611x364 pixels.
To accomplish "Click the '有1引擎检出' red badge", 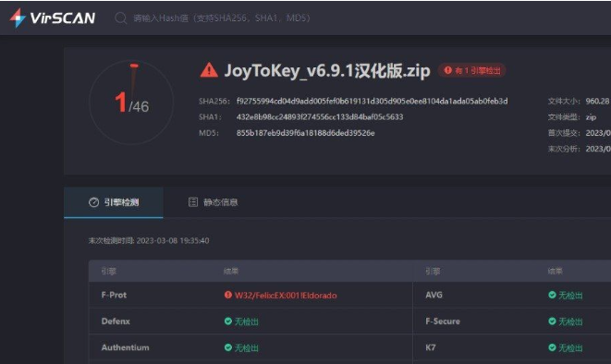I will click(472, 70).
